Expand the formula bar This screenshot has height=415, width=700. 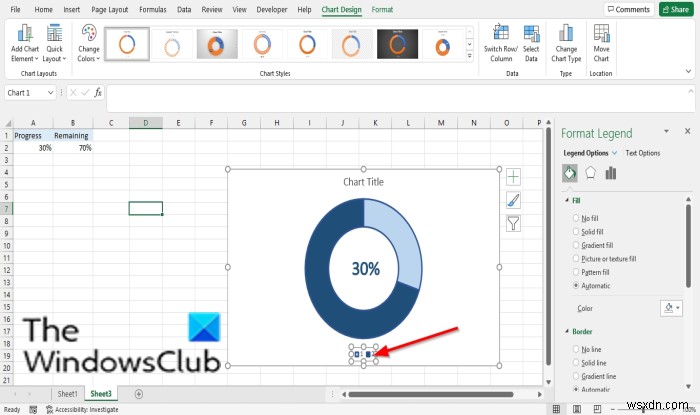pos(691,91)
